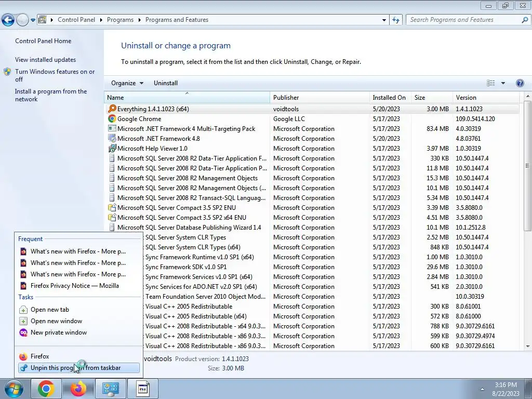The height and width of the screenshot is (399, 532).
Task: Click Firefox icon on the taskbar
Action: point(78,389)
